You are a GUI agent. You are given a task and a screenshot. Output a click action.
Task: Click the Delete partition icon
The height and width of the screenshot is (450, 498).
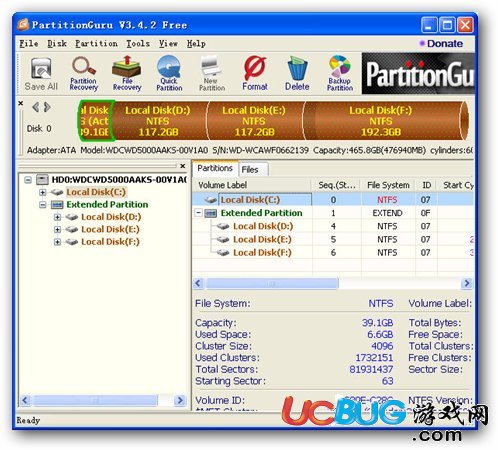tap(297, 73)
